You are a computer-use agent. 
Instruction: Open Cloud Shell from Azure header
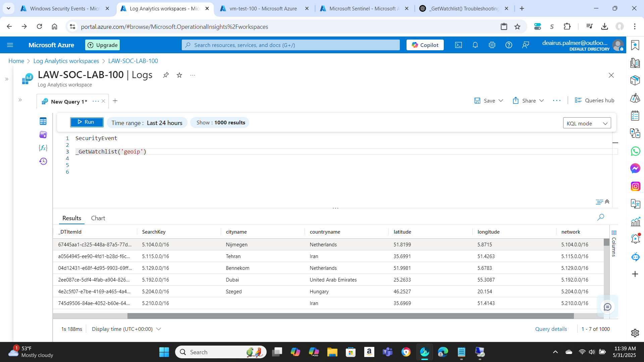click(458, 45)
